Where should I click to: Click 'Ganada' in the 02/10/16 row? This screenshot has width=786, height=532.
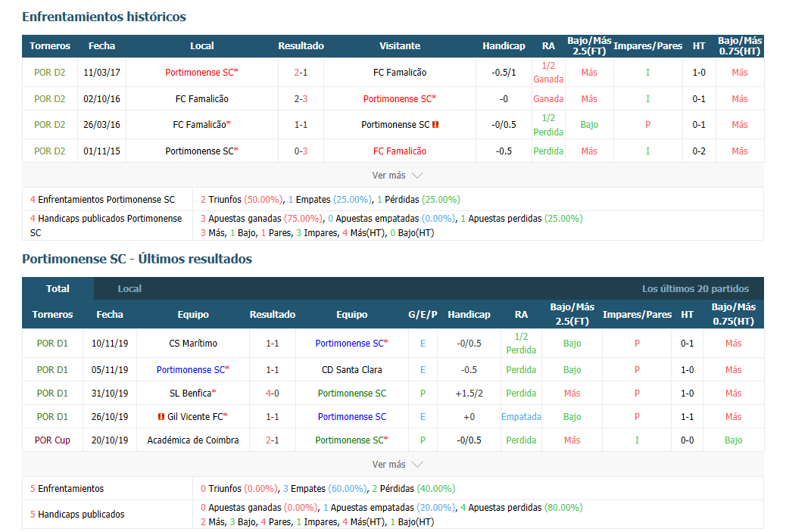pos(548,98)
